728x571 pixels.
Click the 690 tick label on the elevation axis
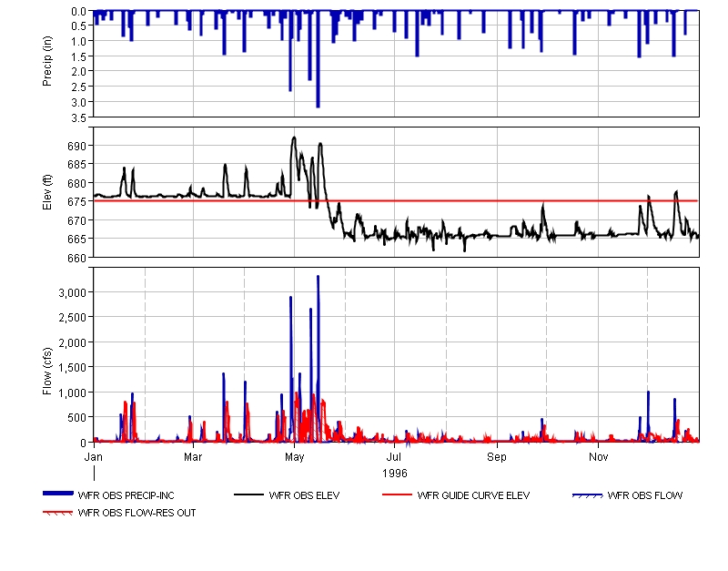[76, 146]
